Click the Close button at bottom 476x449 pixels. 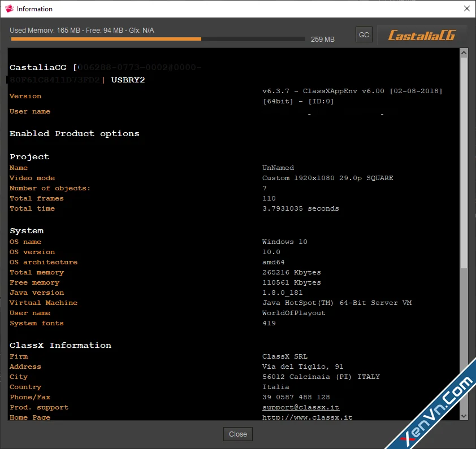pyautogui.click(x=237, y=434)
